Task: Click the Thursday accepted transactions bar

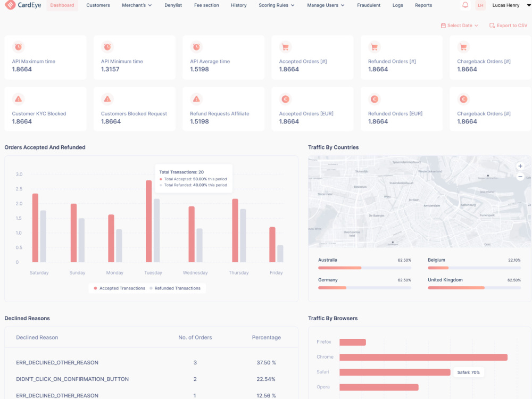Action: [235, 230]
